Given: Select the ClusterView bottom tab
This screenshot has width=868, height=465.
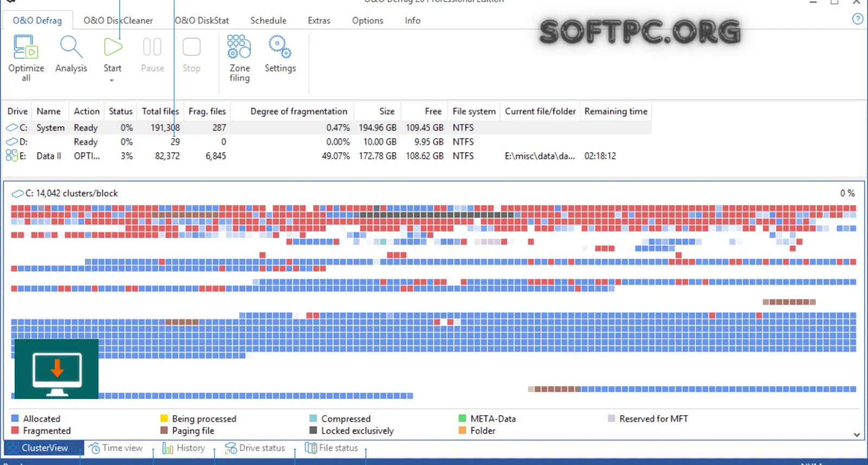Looking at the screenshot, I should pos(44,448).
